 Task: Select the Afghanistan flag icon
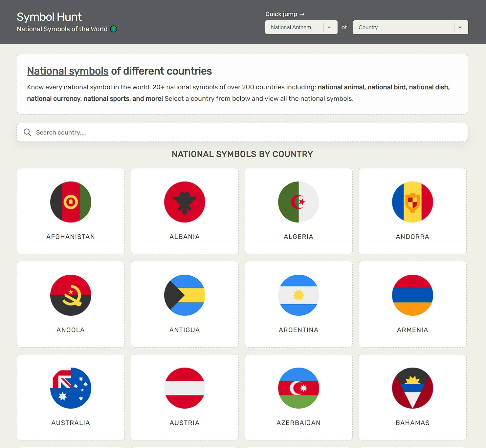(x=70, y=202)
